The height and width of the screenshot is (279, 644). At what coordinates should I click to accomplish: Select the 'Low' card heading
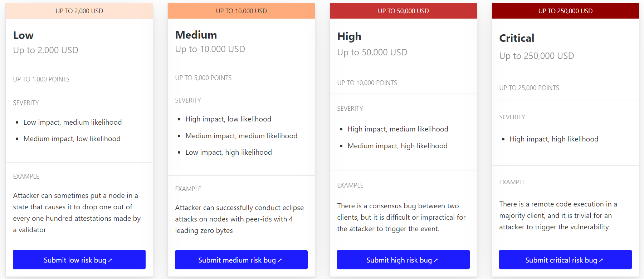[x=23, y=35]
